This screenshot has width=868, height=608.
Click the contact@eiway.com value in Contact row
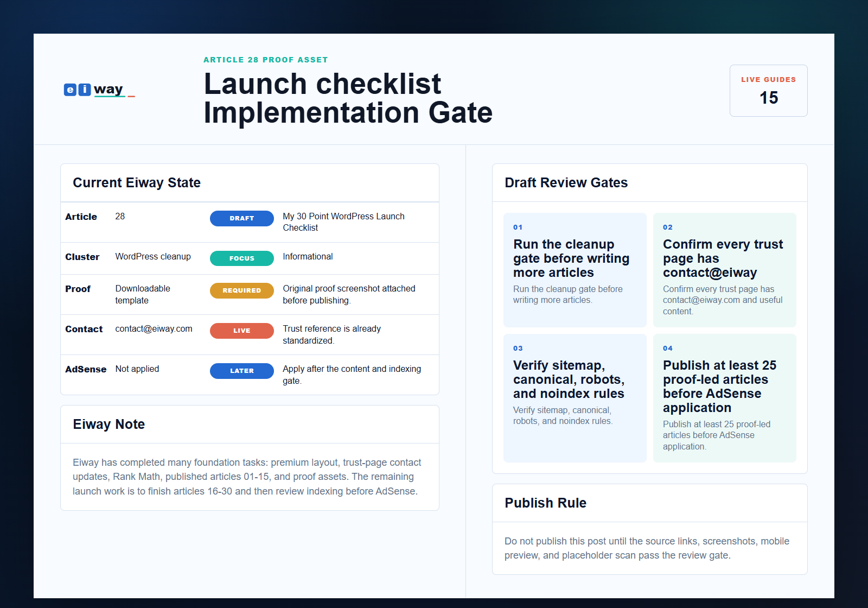pyautogui.click(x=154, y=328)
